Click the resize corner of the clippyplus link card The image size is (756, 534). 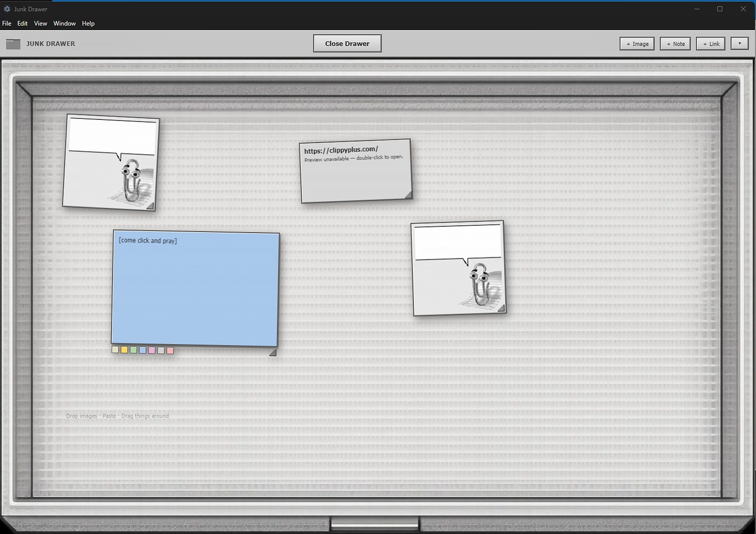tap(408, 195)
